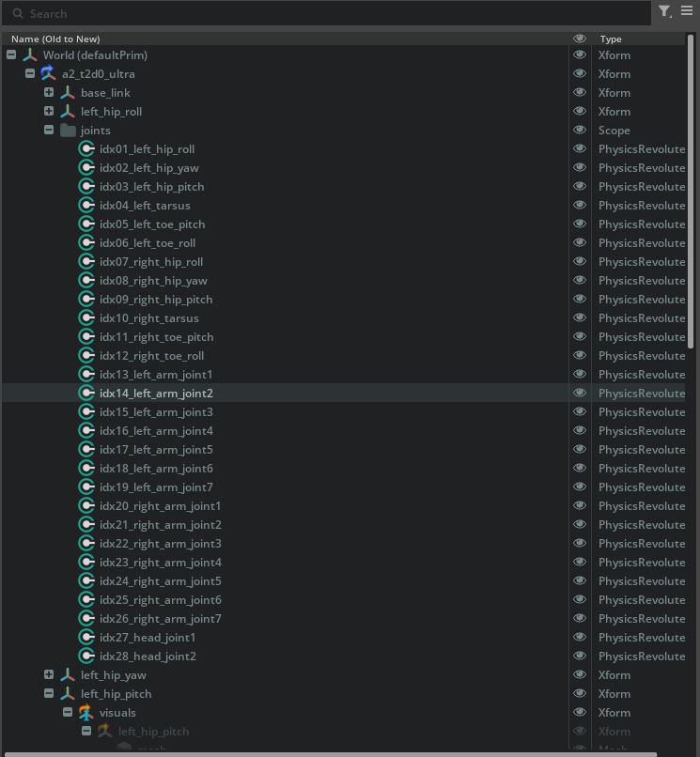Viewport: 700px width, 757px height.
Task: Collapse the joints folder node
Action: click(49, 131)
